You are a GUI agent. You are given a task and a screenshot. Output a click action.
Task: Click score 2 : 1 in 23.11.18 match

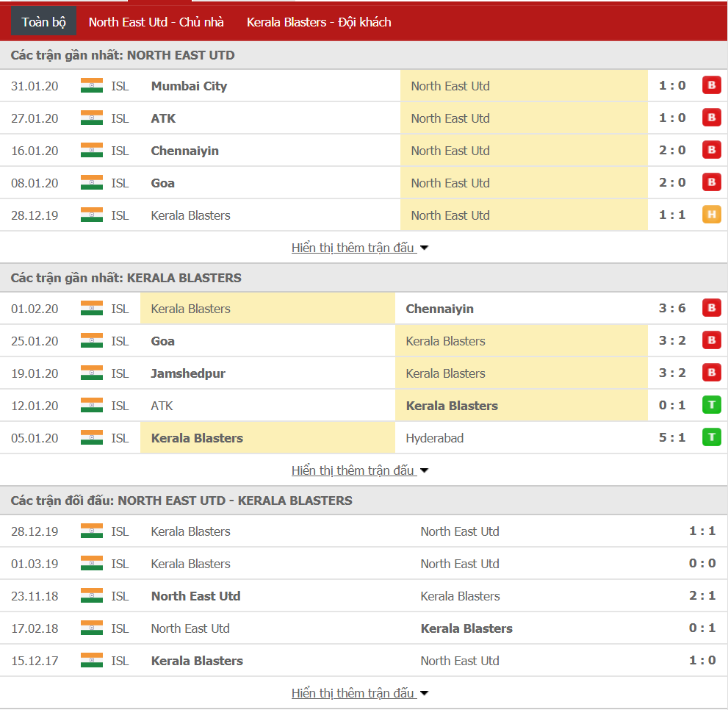(x=702, y=595)
